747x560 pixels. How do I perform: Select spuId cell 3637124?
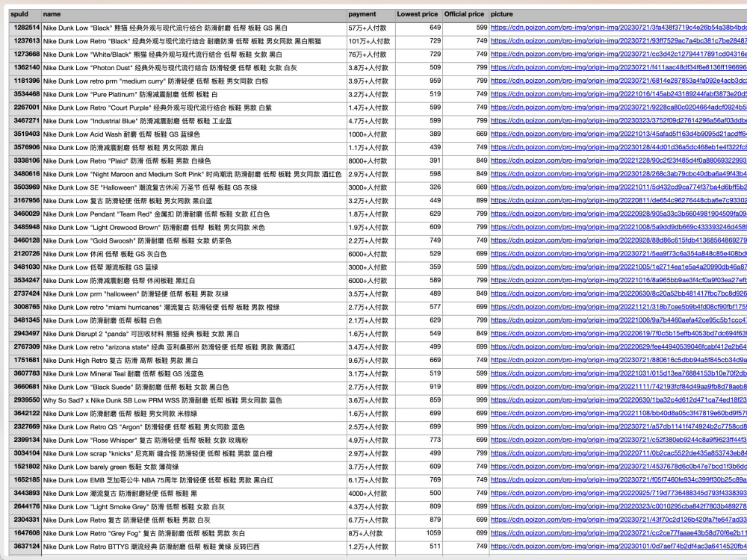[25, 547]
